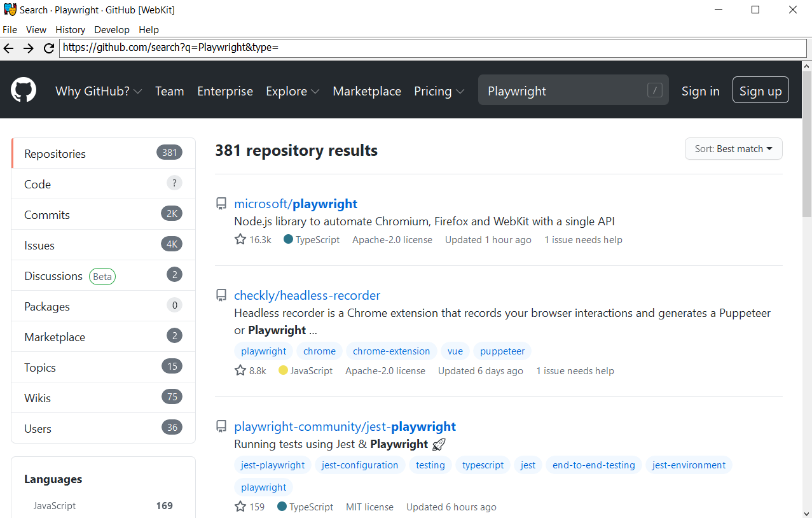812x518 pixels.
Task: Click the browser back arrow
Action: (8, 48)
